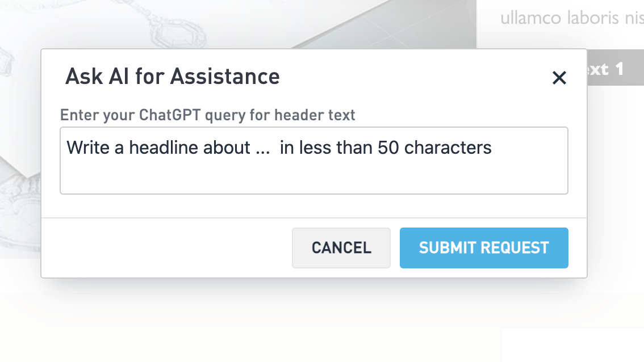The width and height of the screenshot is (644, 362).
Task: Focus the ChatGPT query text box
Action: 313,161
